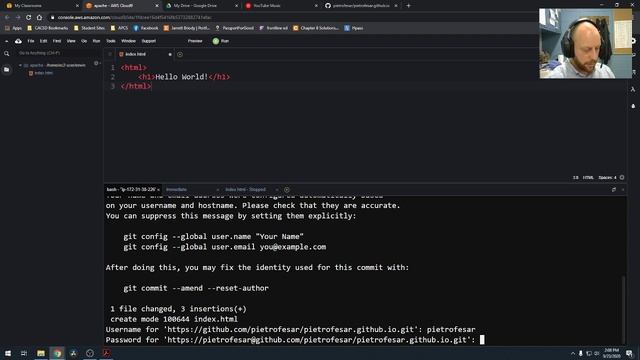Open the APCS bookmark folder
The image size is (640, 360).
coord(120,28)
